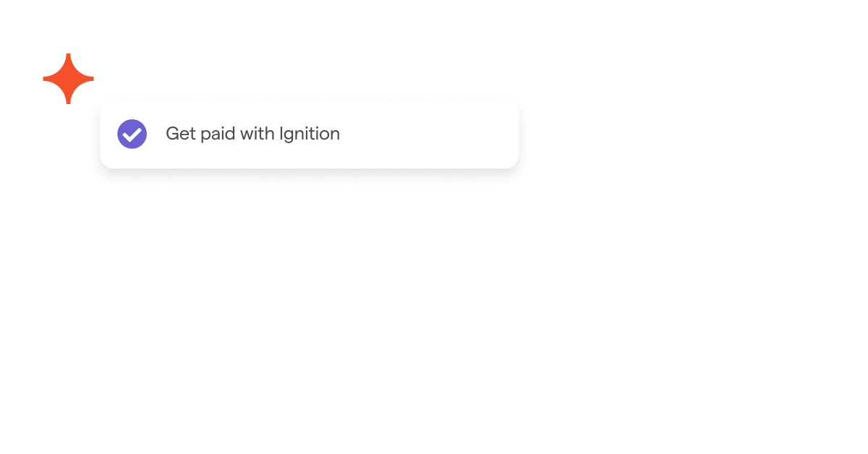The width and height of the screenshot is (868, 454).
Task: Select the "Get paid with Ignition" text
Action: click(x=252, y=134)
